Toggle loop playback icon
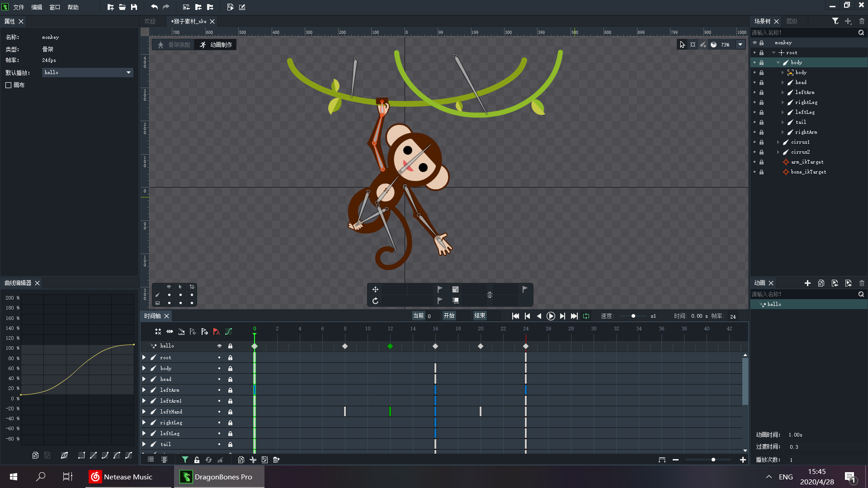 coord(586,316)
